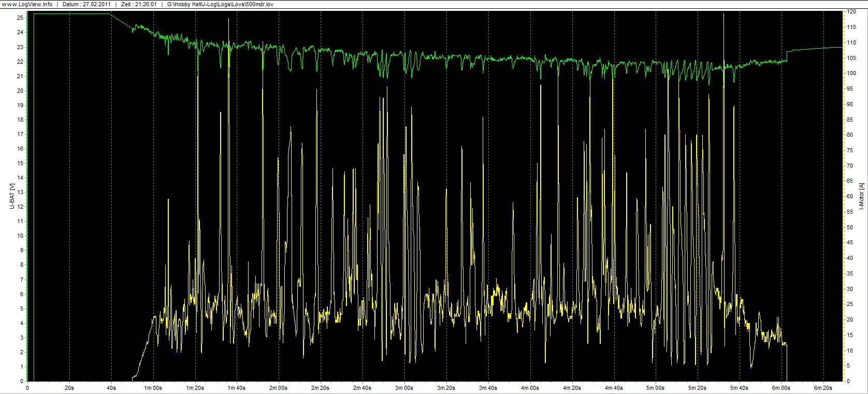Click 18 on the U-BAT voltage axis

coord(20,120)
